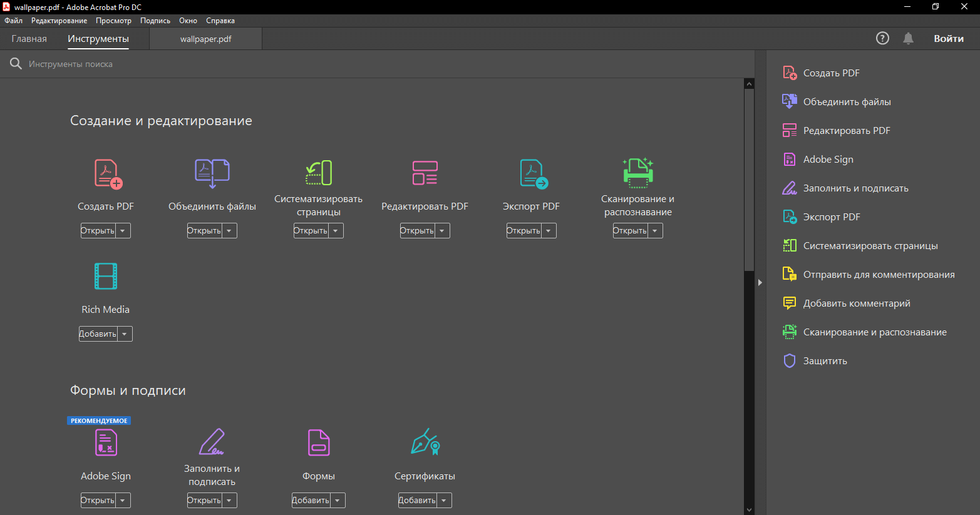Open the Rich Media film strip icon
This screenshot has width=980, height=515.
click(x=106, y=276)
